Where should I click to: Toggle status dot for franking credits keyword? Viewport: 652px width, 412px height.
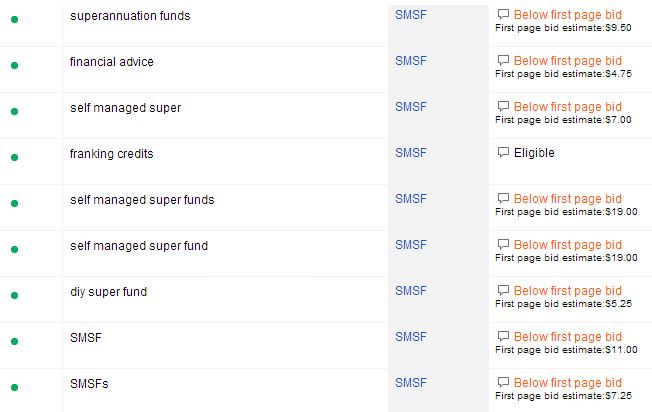coord(14,158)
